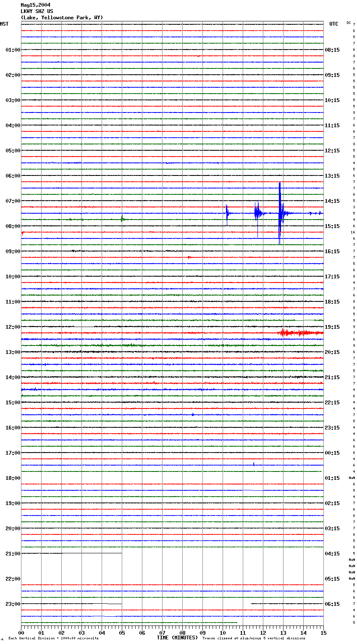This screenshot has height=644, width=357.
Task: Click the 02:15 UTC time label
Action: [x=332, y=503]
